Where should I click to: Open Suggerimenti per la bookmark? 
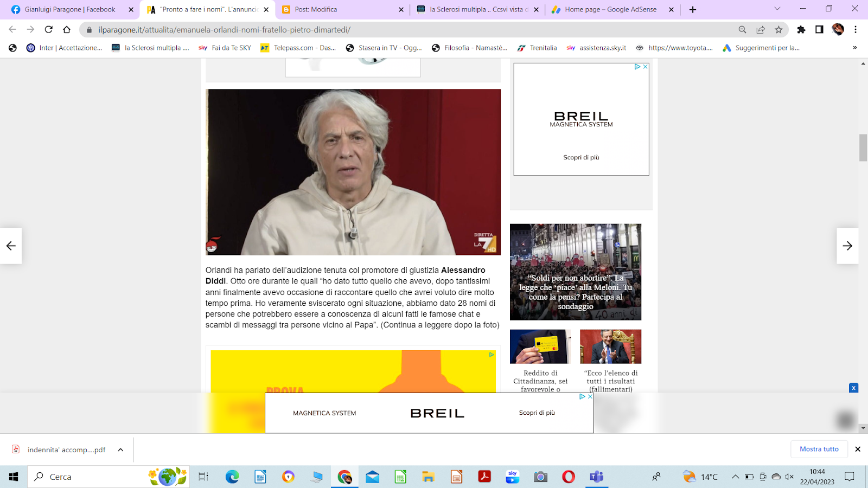(761, 48)
